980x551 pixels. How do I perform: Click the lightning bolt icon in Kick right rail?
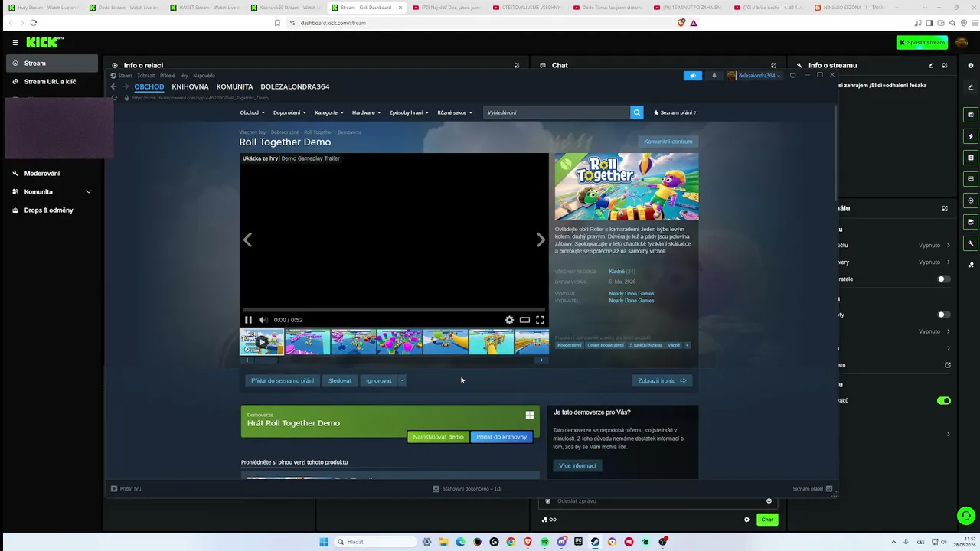coord(971,136)
